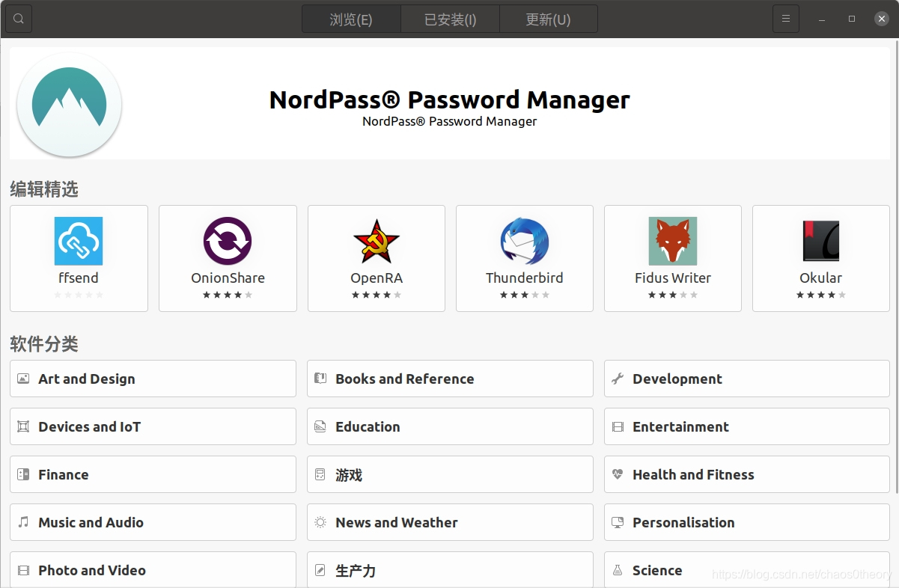899x588 pixels.
Task: Click the Art and Design picture icon
Action: point(23,379)
